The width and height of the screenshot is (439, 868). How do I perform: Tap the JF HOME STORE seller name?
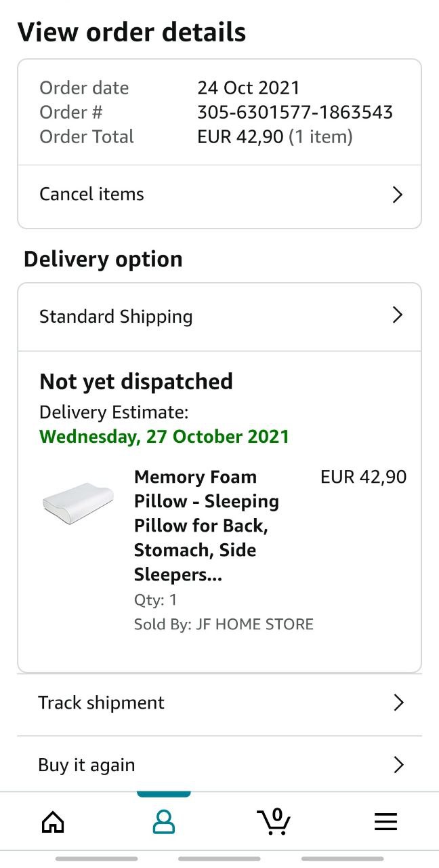pyautogui.click(x=255, y=625)
